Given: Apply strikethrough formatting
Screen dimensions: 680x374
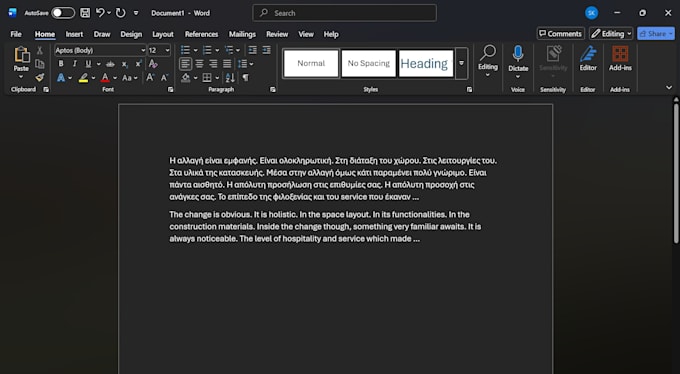Looking at the screenshot, I should [110, 64].
